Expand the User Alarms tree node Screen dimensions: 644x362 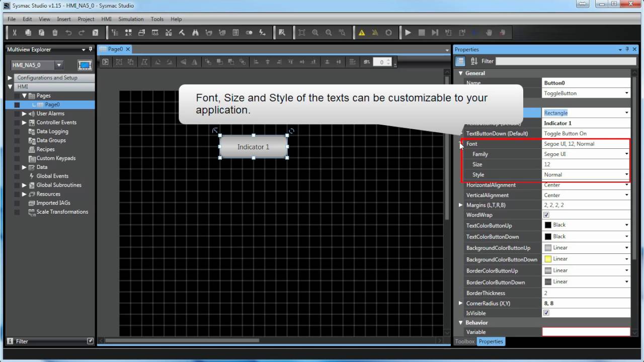(x=24, y=114)
